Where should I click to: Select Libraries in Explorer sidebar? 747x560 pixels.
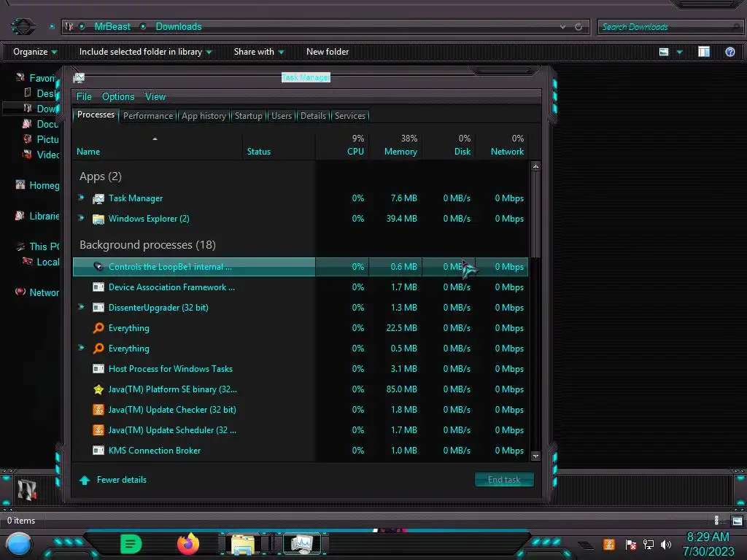point(38,216)
